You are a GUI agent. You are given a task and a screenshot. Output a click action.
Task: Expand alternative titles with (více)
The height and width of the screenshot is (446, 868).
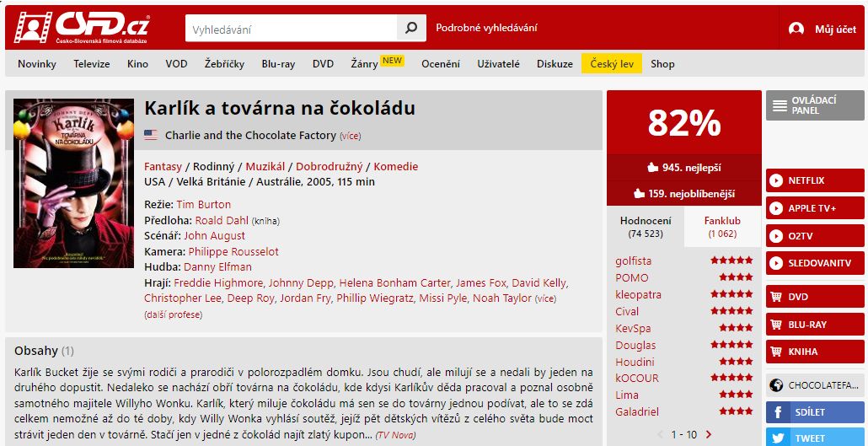pyautogui.click(x=351, y=136)
